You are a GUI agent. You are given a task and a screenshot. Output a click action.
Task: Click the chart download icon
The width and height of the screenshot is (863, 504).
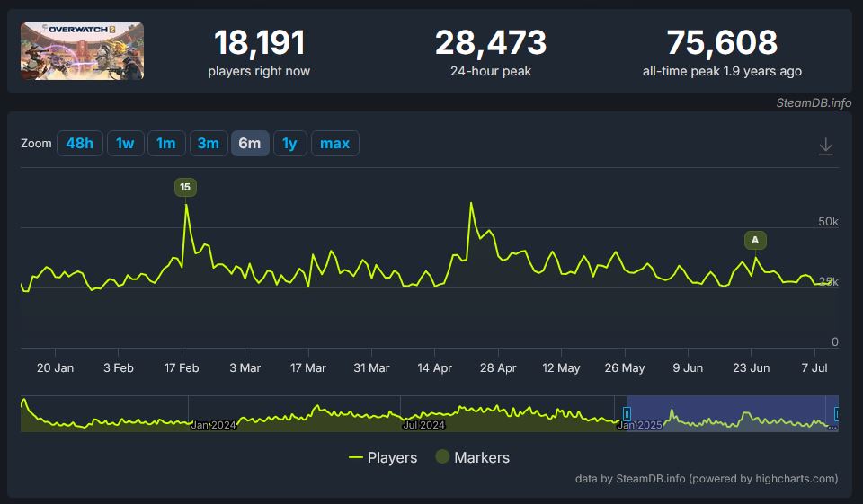click(825, 146)
